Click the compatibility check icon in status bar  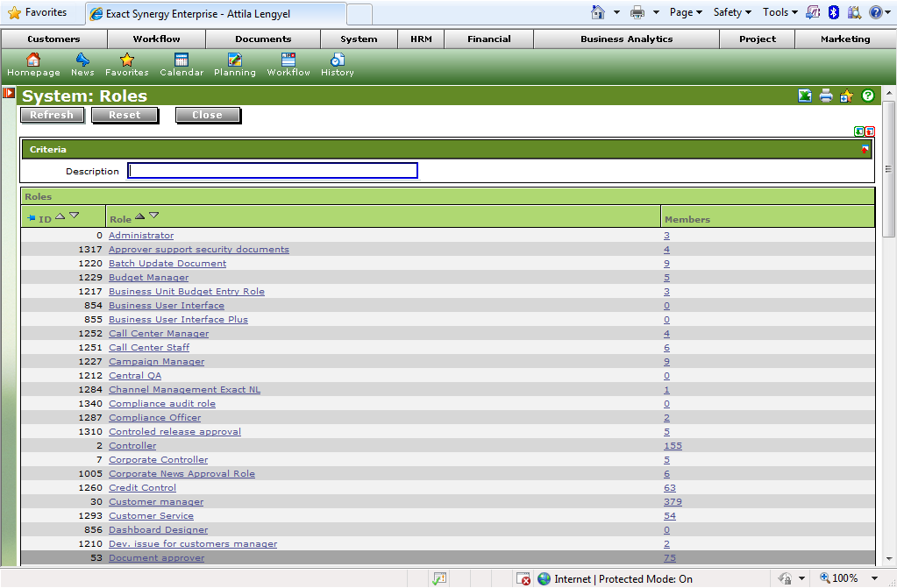[x=438, y=579]
